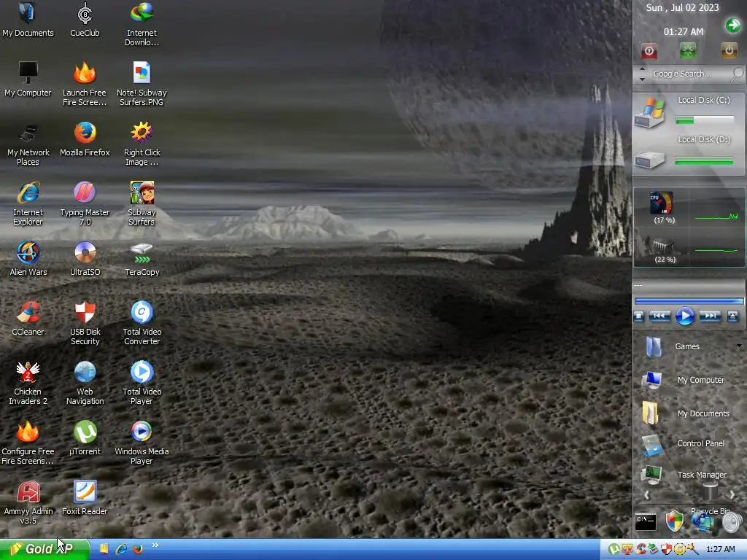Open command prompt icon in sidebar

click(x=646, y=522)
